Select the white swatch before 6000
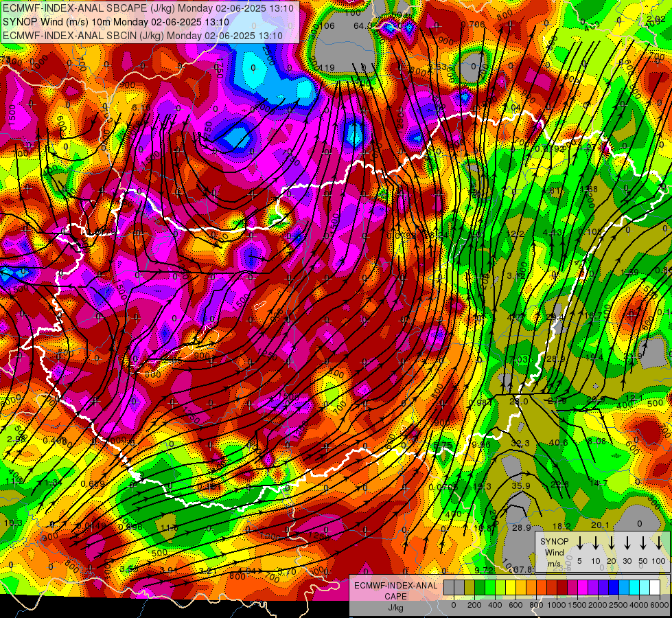 [655, 588]
